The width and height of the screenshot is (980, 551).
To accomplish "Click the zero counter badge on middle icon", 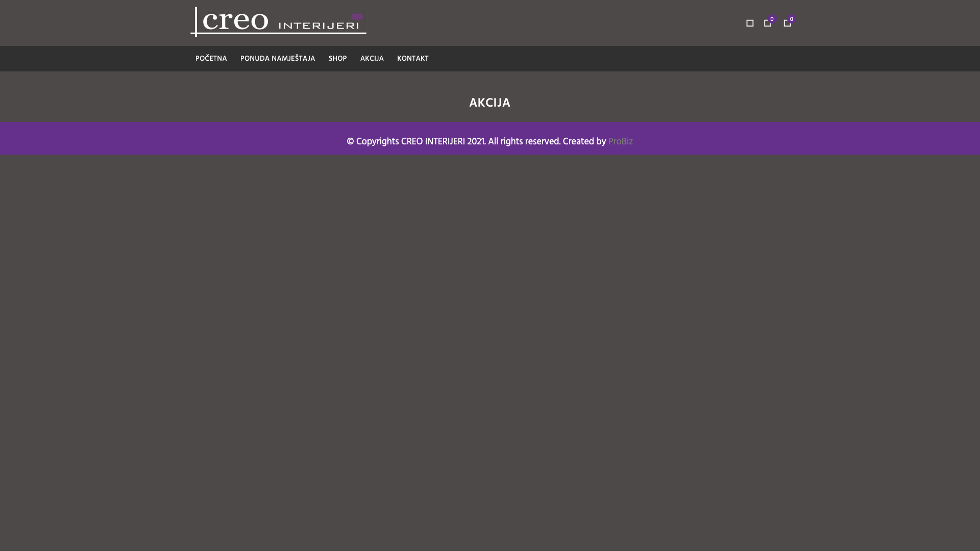I will (x=772, y=19).
